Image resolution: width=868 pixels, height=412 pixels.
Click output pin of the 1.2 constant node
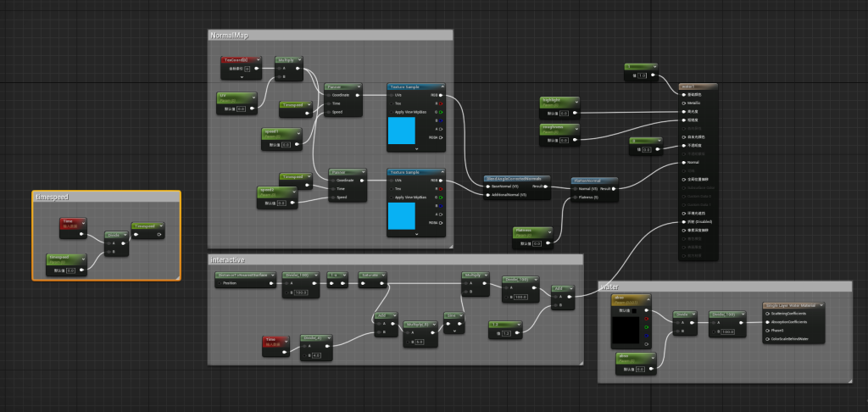[x=518, y=333]
